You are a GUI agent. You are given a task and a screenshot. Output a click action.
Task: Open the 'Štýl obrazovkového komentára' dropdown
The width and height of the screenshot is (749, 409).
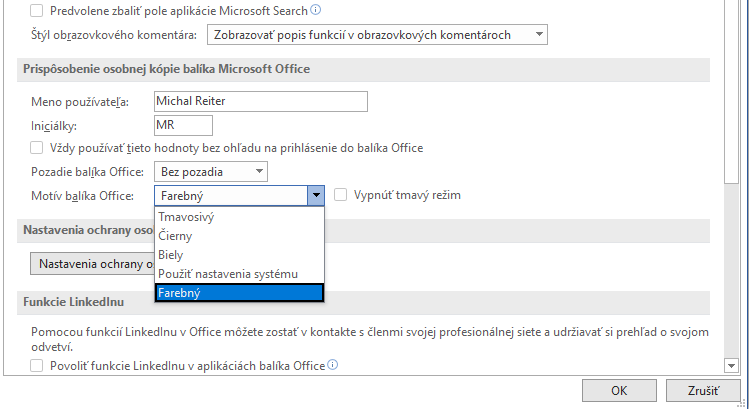tap(377, 35)
